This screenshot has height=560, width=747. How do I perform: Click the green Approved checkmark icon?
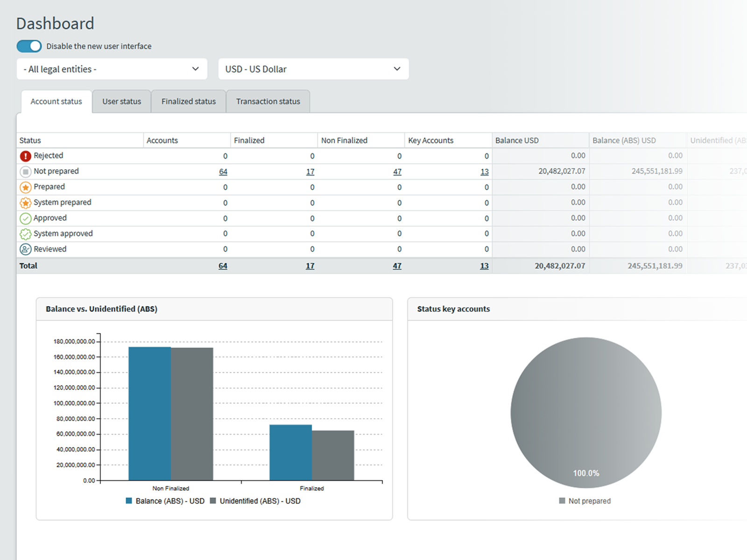[25, 218]
